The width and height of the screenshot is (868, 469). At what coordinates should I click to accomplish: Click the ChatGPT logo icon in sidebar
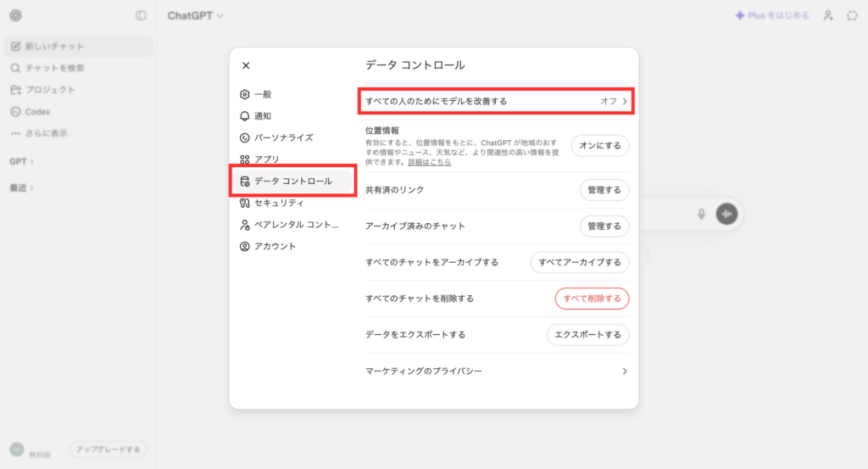coord(15,15)
